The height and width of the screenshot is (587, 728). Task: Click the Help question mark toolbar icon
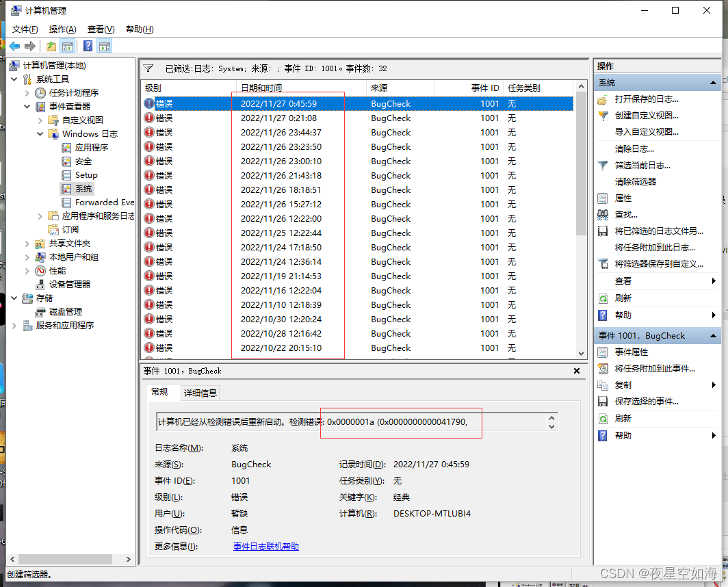pyautogui.click(x=88, y=46)
